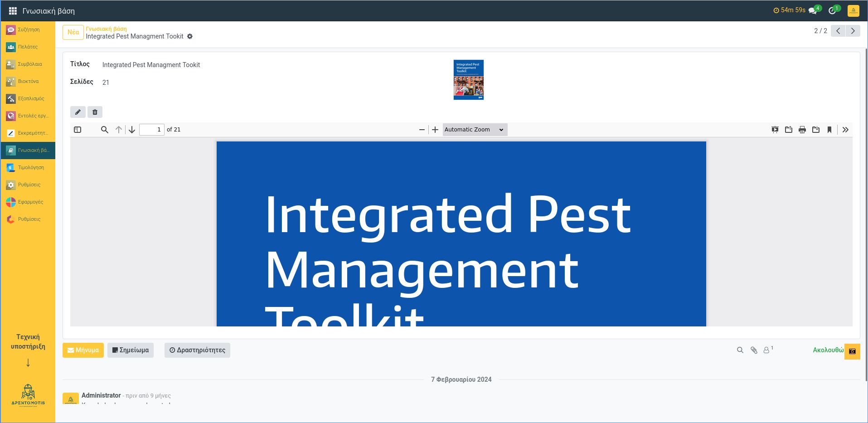Open find in document search
This screenshot has width=868, height=423.
[x=105, y=130]
